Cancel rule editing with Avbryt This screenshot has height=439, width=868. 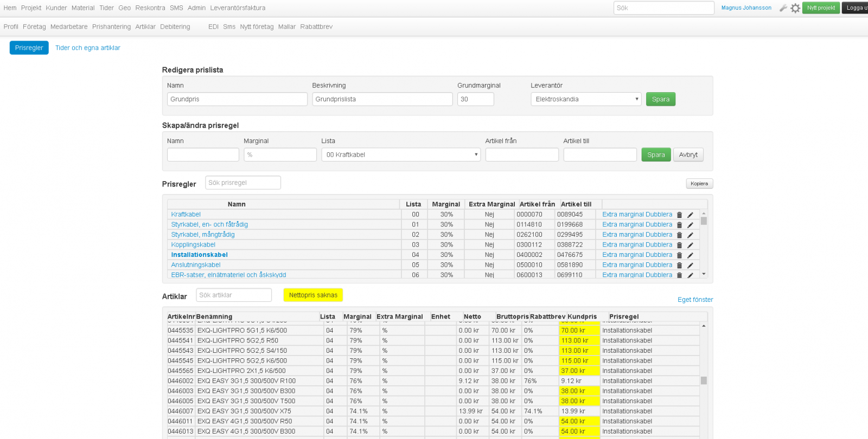(x=688, y=154)
